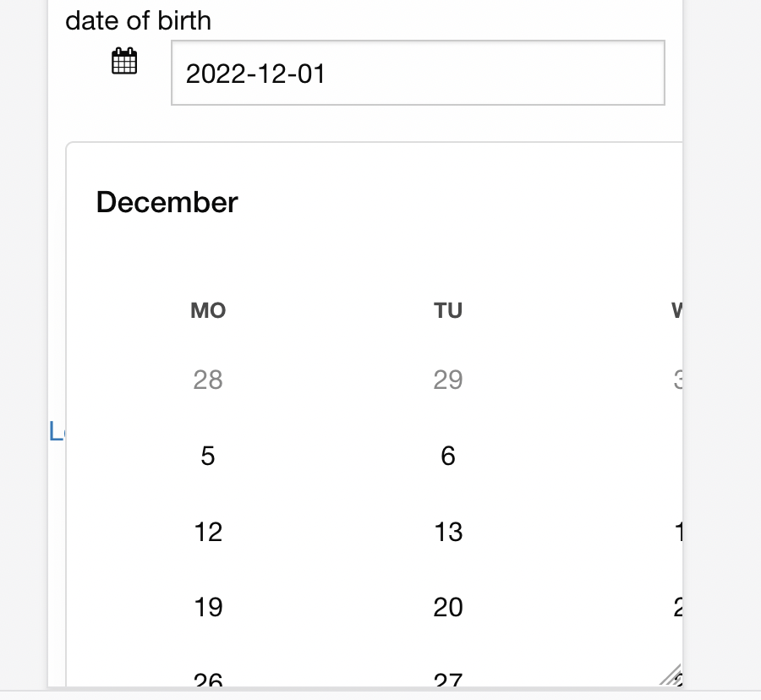Select December 13 in the calendar

pos(448,532)
